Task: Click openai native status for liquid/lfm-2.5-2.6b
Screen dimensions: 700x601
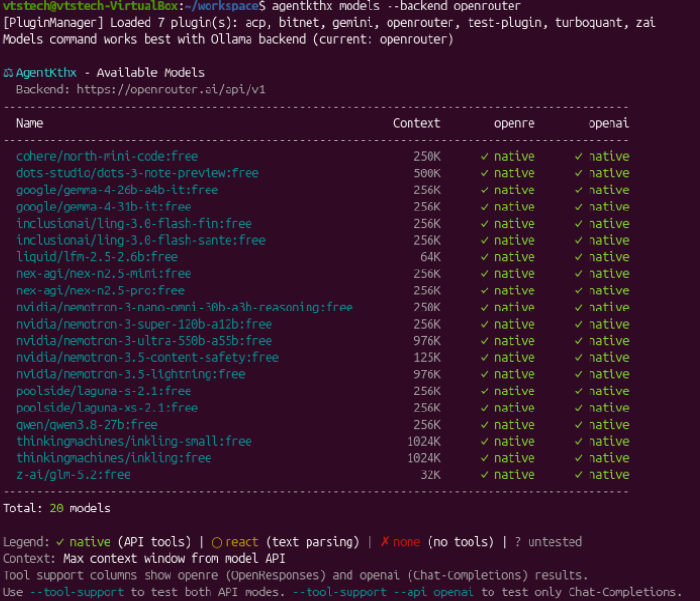Action: pyautogui.click(x=602, y=257)
